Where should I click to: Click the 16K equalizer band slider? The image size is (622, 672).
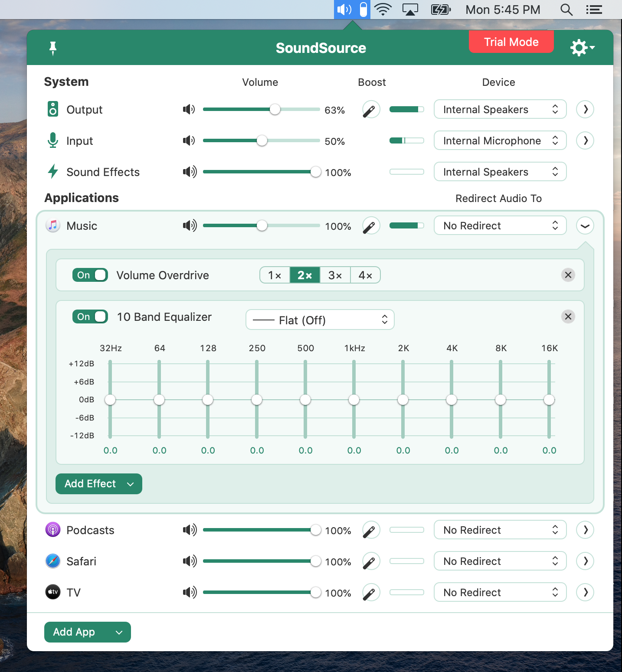[x=549, y=400]
